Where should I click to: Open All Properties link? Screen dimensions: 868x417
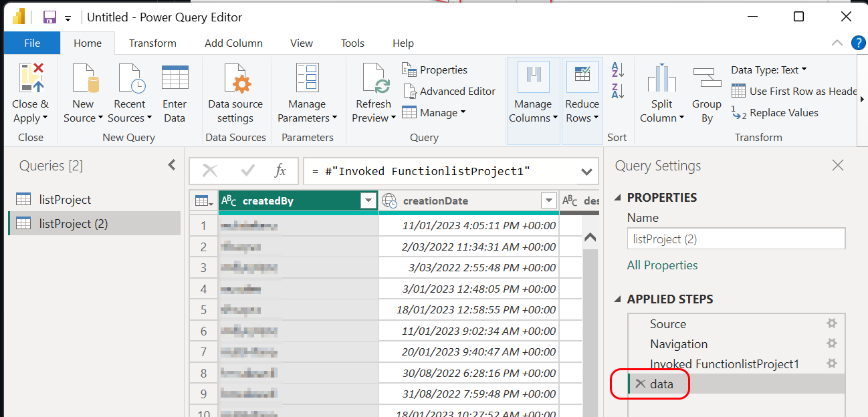click(662, 265)
